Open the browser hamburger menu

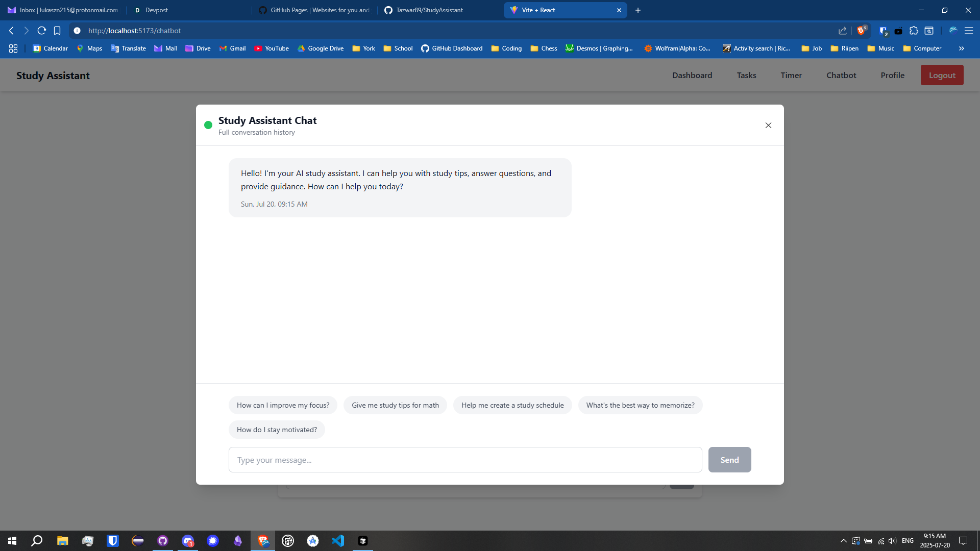[x=968, y=31]
